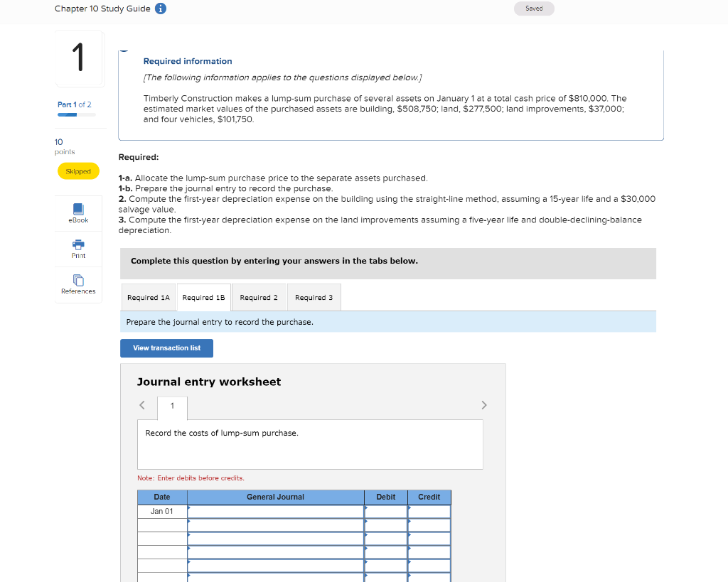The image size is (728, 582).
Task: Click the Debit field in third row
Action: click(x=386, y=539)
